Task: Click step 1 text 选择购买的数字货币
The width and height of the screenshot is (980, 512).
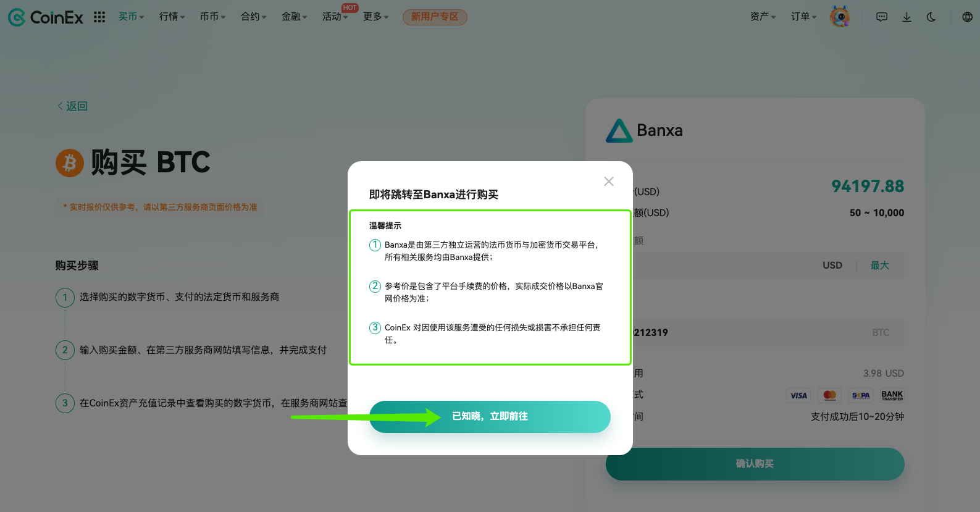Action: point(179,297)
